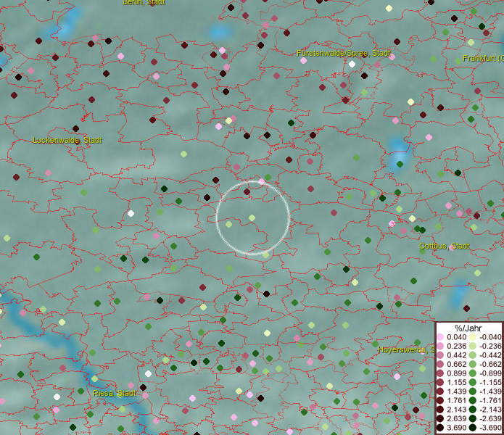
Task: Click the -0.236 legend value text
Action: coord(490,346)
